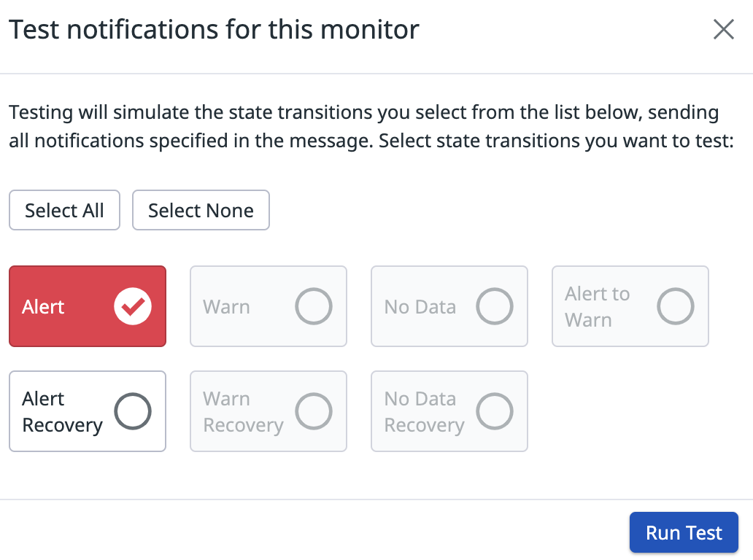Click the Alert to Warn circle icon

(x=676, y=307)
